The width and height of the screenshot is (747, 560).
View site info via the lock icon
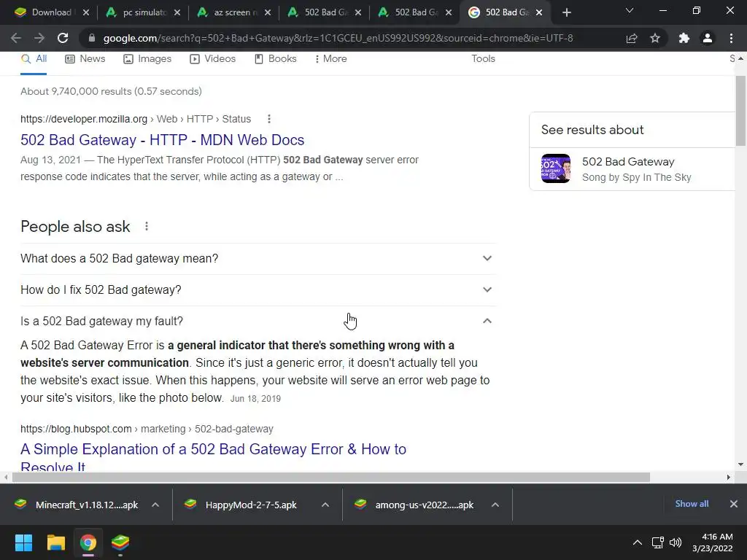tap(92, 38)
